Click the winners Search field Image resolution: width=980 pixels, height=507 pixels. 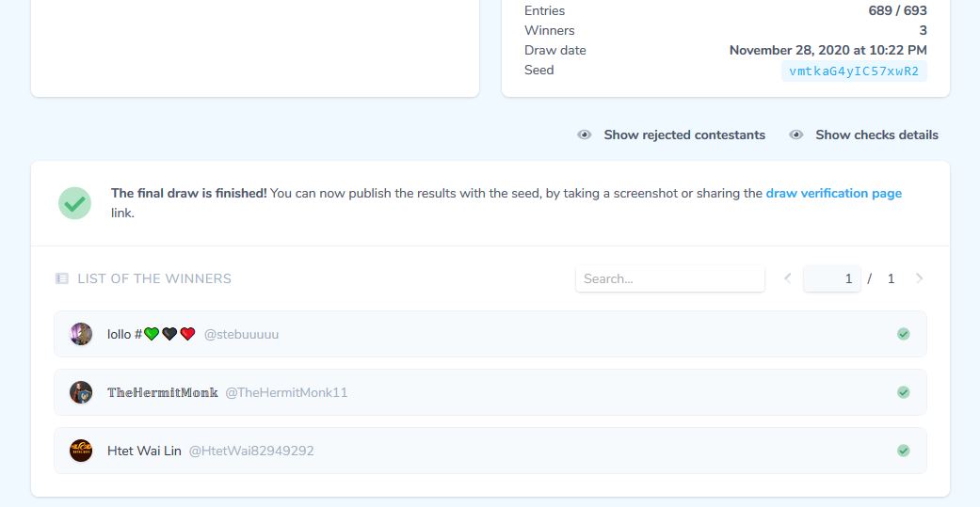click(670, 278)
